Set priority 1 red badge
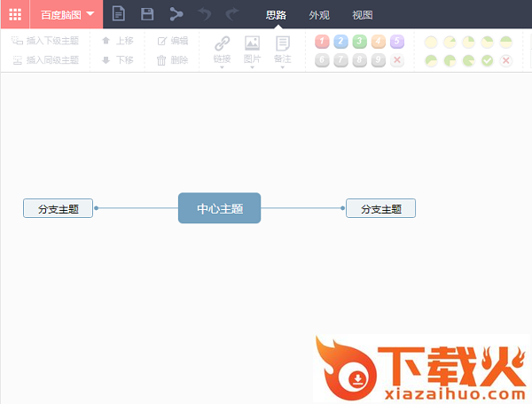Image resolution: width=532 pixels, height=404 pixels. 322,42
